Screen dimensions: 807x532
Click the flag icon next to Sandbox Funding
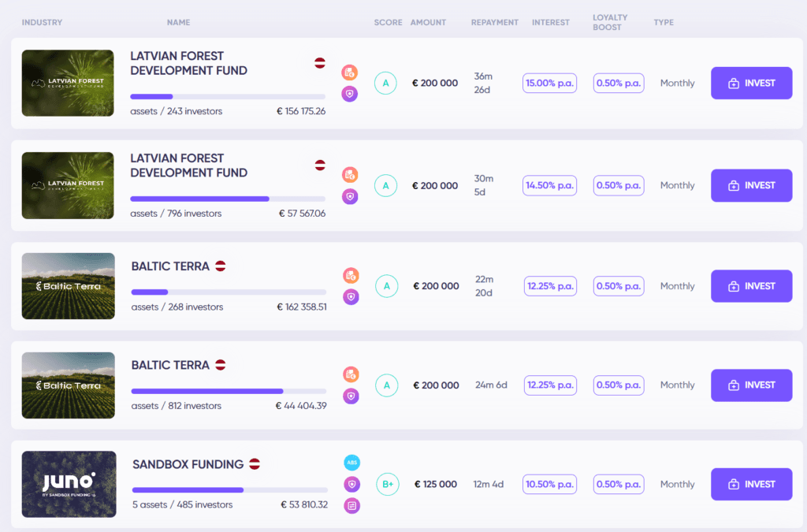coord(255,463)
